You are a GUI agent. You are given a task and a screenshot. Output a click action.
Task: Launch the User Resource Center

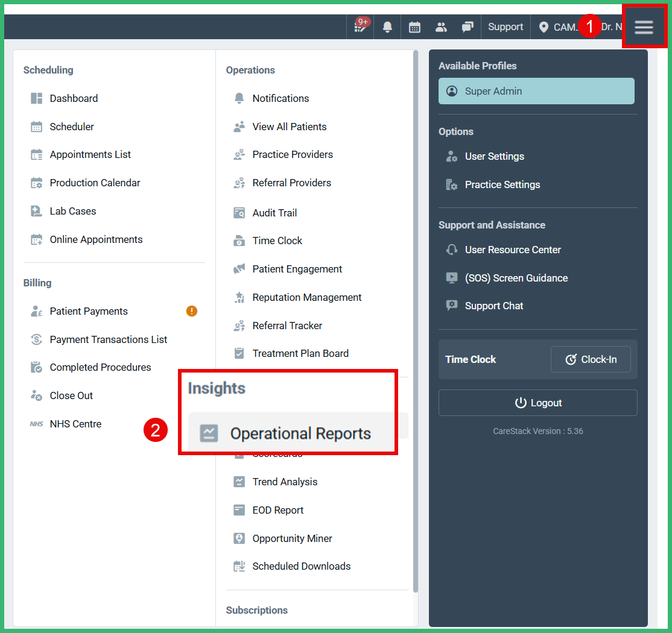click(512, 250)
